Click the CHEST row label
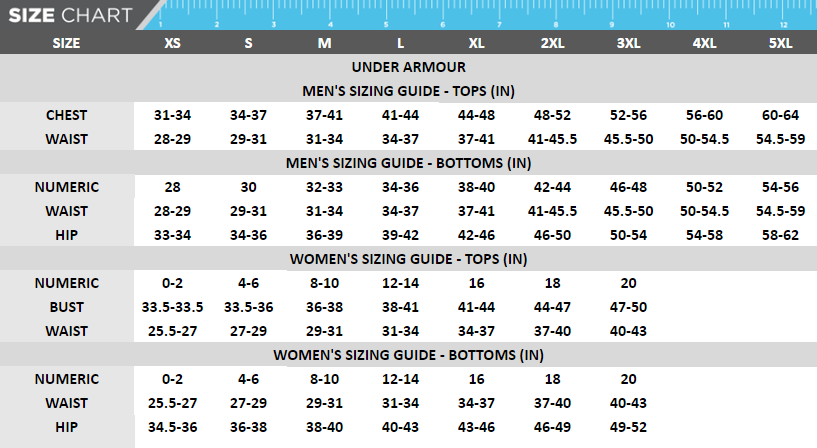The height and width of the screenshot is (448, 817). tap(66, 115)
